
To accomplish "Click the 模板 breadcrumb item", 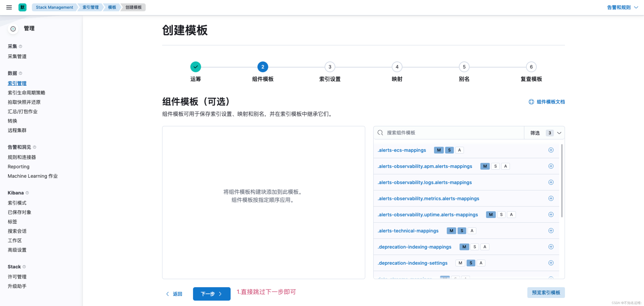I will tap(112, 7).
